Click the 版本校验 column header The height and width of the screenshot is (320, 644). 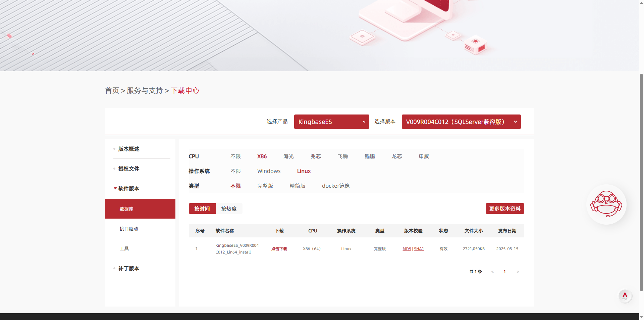pyautogui.click(x=414, y=231)
